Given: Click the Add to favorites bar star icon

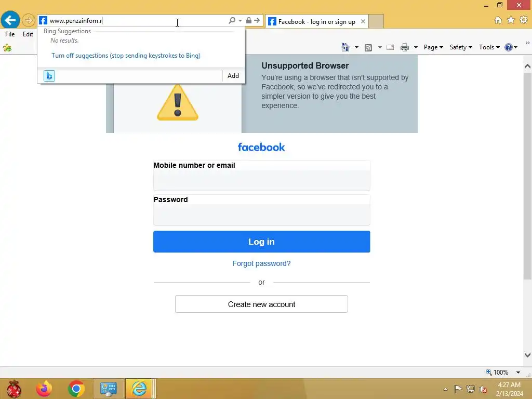Looking at the screenshot, I should tap(7, 48).
